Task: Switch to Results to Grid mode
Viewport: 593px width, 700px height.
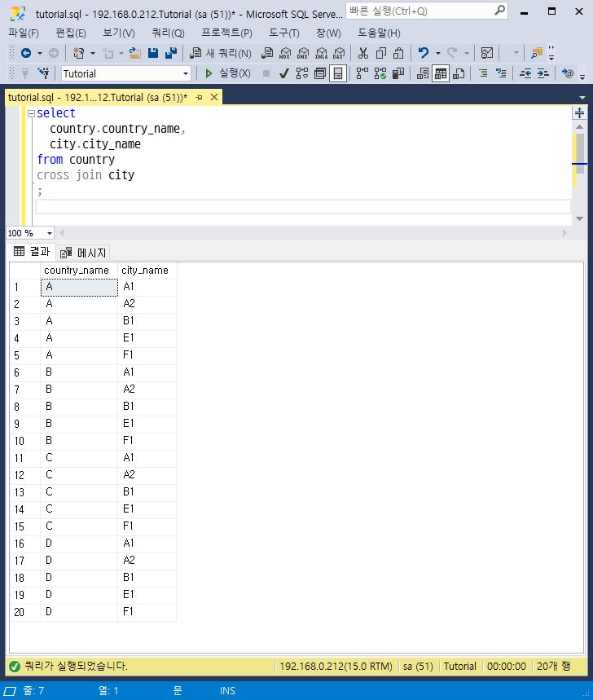Action: (441, 73)
